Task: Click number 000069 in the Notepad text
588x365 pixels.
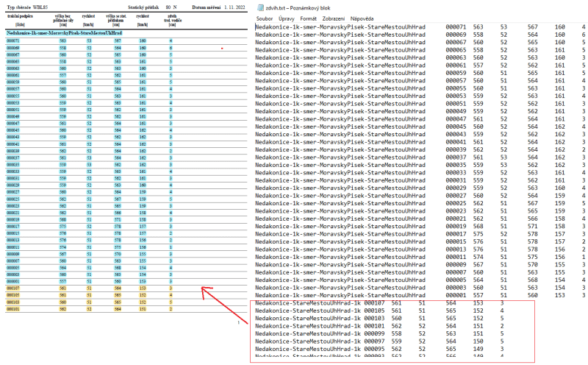Action: [x=456, y=35]
